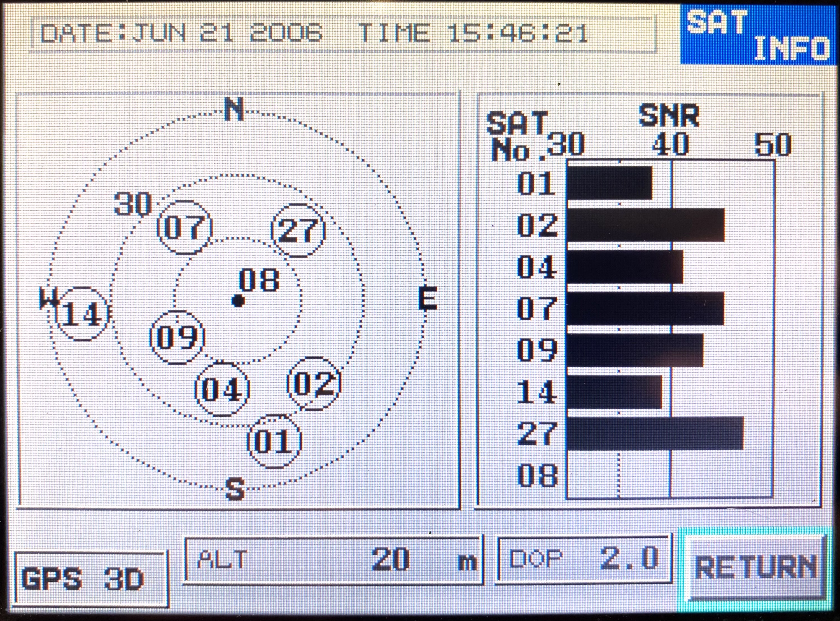Image resolution: width=840 pixels, height=621 pixels.
Task: Tap the RETURN button
Action: point(755,568)
